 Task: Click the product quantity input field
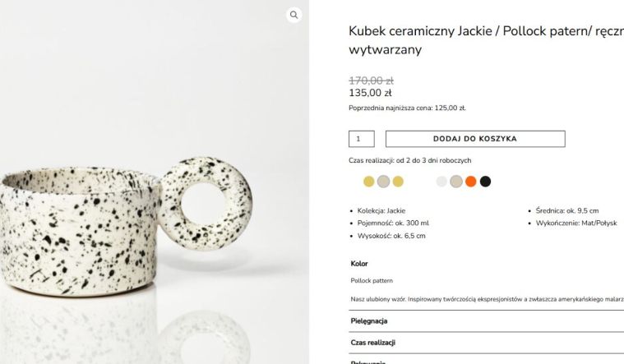tap(361, 139)
